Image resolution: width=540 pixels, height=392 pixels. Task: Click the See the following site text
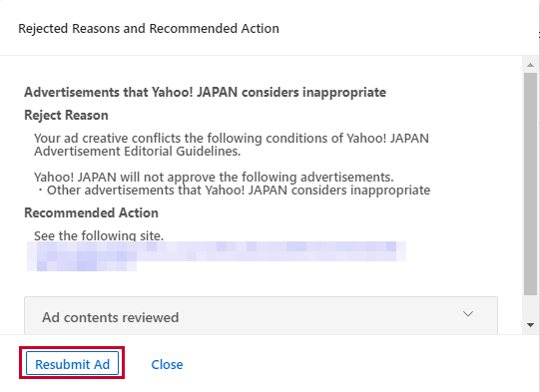click(x=99, y=235)
